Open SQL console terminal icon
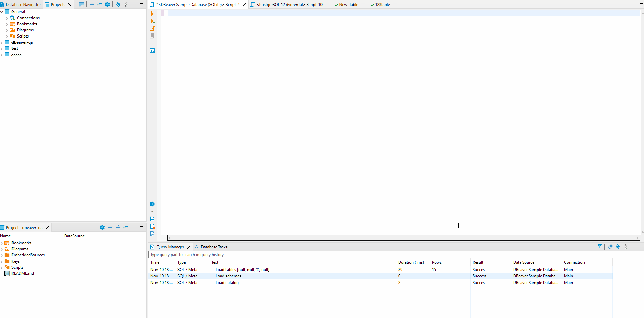This screenshot has width=644, height=318. (x=152, y=51)
